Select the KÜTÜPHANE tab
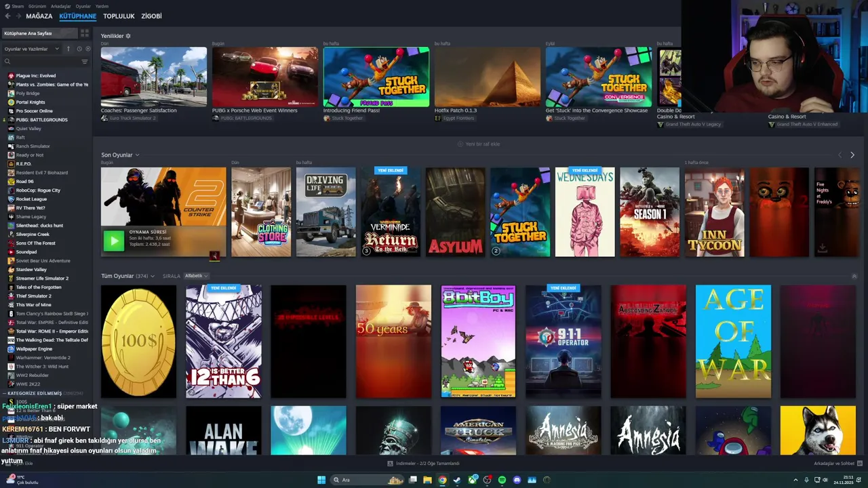Image resolution: width=868 pixels, height=488 pixels. pyautogui.click(x=77, y=16)
